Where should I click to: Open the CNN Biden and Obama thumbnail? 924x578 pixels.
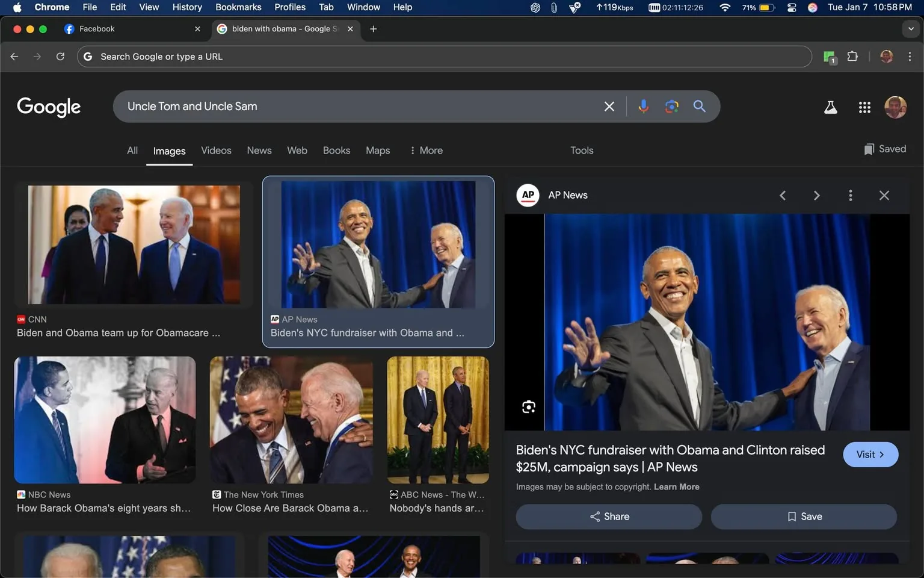pos(134,244)
